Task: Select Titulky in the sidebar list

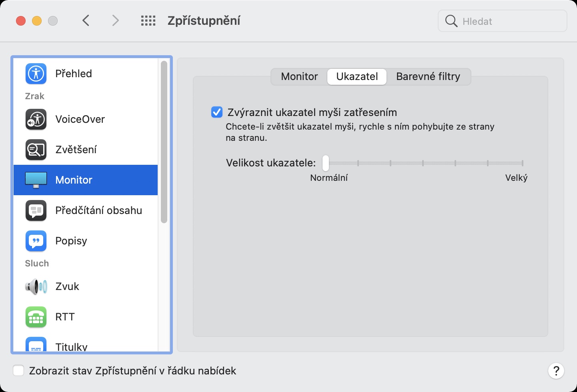Action: [71, 346]
